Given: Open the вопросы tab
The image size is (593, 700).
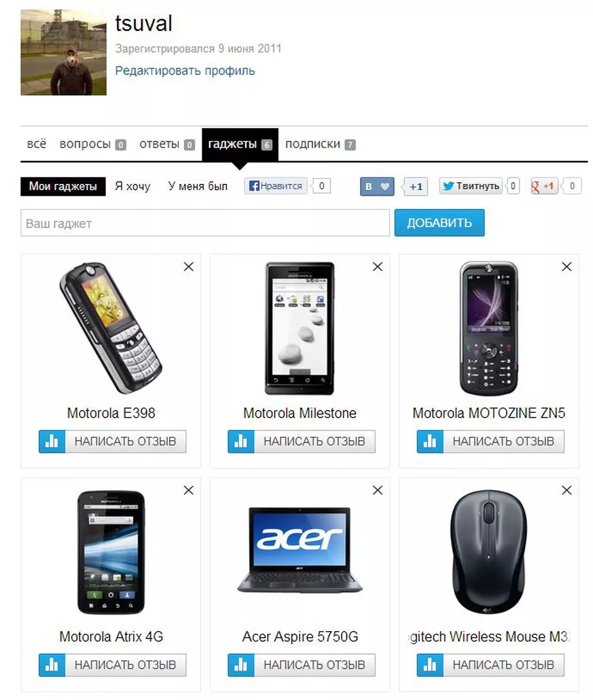Looking at the screenshot, I should pos(93,144).
